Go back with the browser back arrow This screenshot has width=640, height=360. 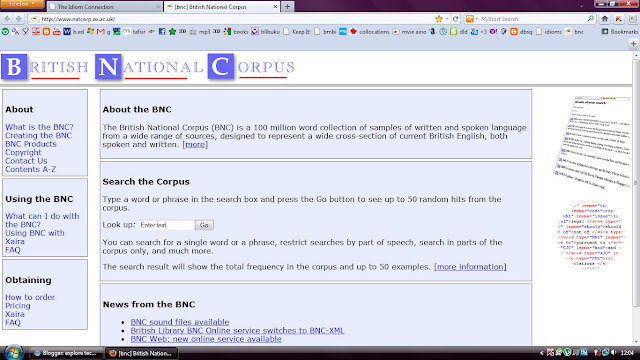[x=7, y=19]
